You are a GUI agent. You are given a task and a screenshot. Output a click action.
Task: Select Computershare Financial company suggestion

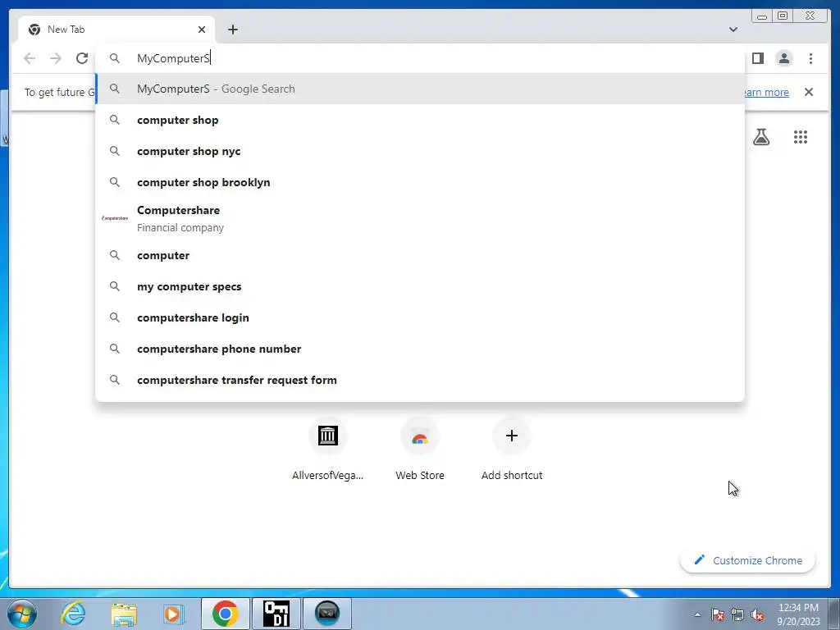(x=421, y=218)
